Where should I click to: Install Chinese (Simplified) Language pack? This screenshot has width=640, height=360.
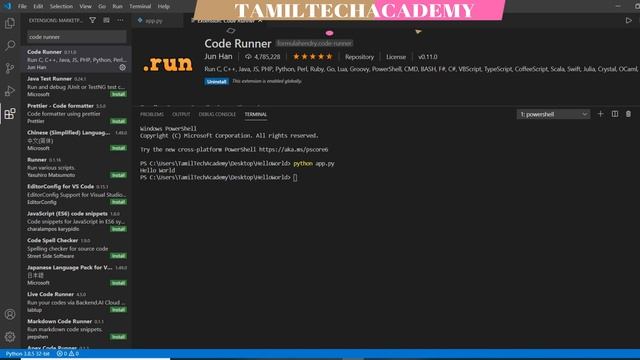point(118,148)
